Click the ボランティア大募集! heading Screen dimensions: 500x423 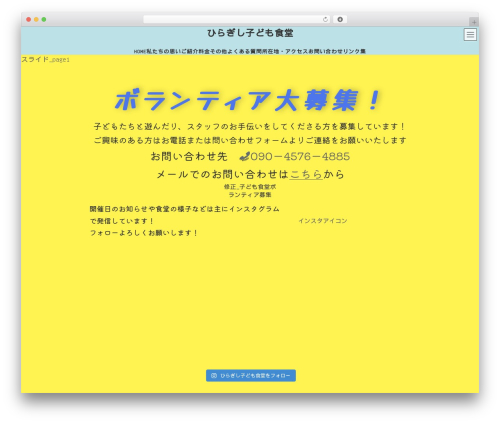coord(247,100)
